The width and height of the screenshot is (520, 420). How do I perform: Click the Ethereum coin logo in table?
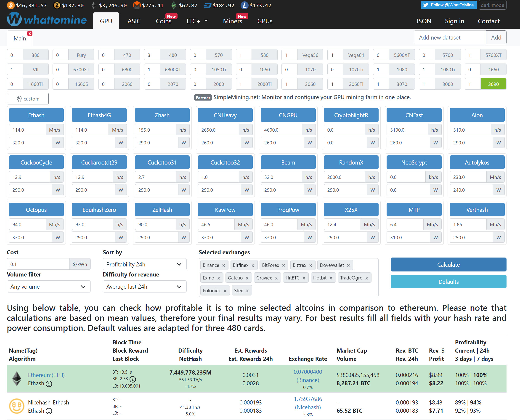17,379
